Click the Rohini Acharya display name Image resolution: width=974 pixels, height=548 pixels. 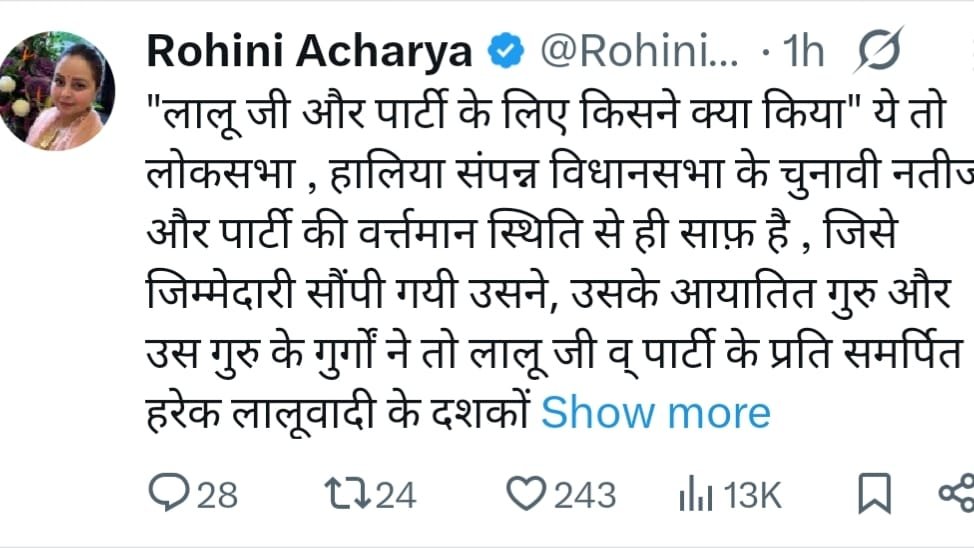coord(309,52)
